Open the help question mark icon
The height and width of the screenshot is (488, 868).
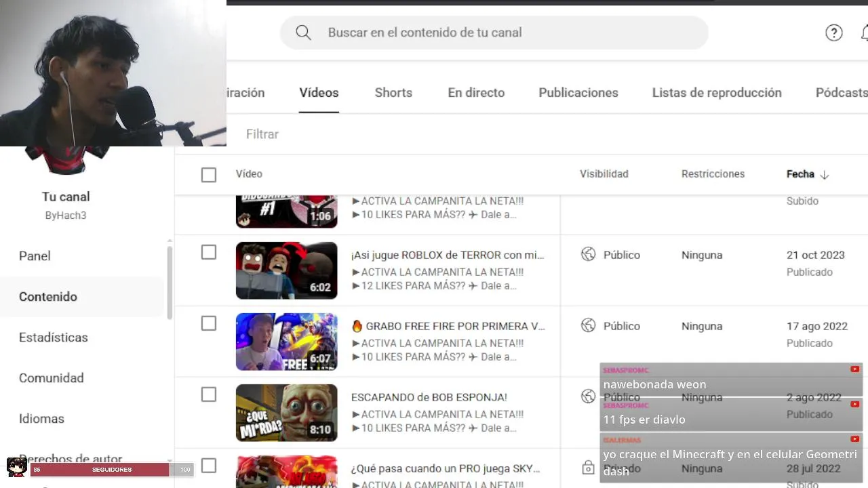pos(833,33)
